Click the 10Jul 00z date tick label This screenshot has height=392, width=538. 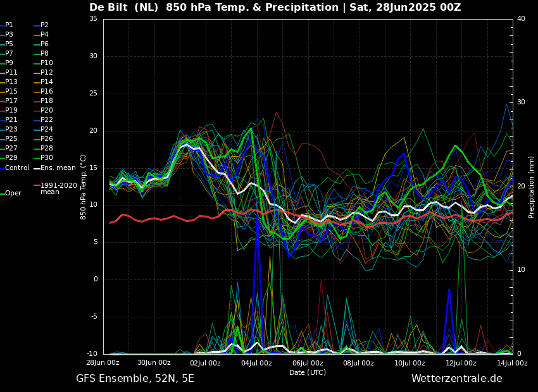[410, 363]
